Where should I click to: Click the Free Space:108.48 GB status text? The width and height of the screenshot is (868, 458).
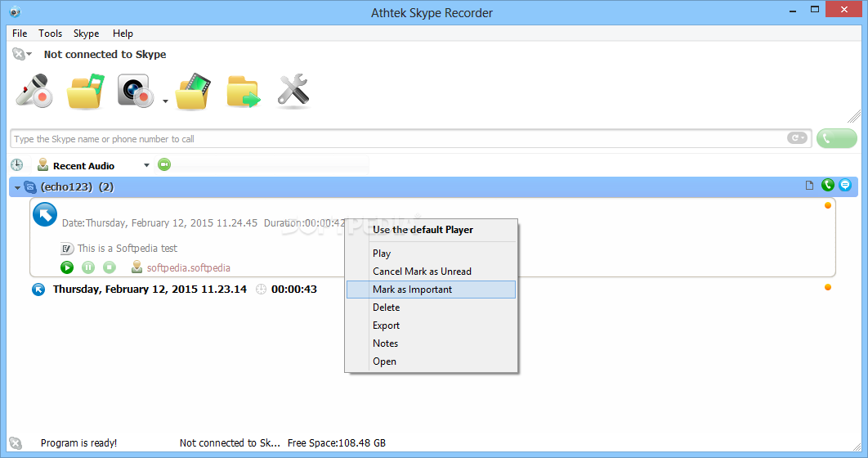click(x=337, y=443)
